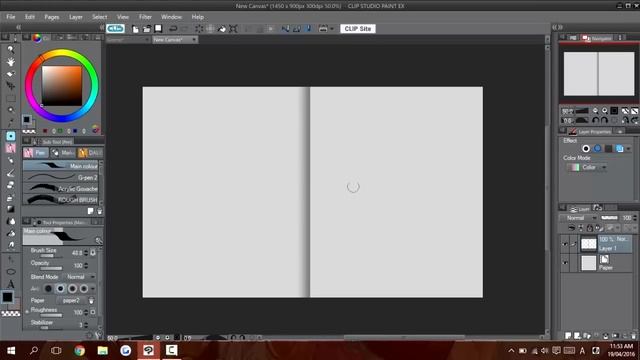640x360 pixels.
Task: Step the Brush Size value arrows
Action: pos(86,253)
